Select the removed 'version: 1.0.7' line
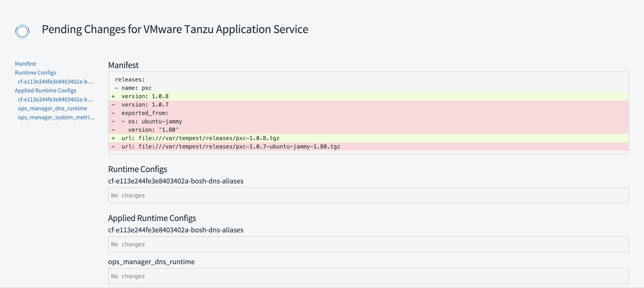Image resolution: width=644 pixels, height=288 pixels. click(x=369, y=105)
